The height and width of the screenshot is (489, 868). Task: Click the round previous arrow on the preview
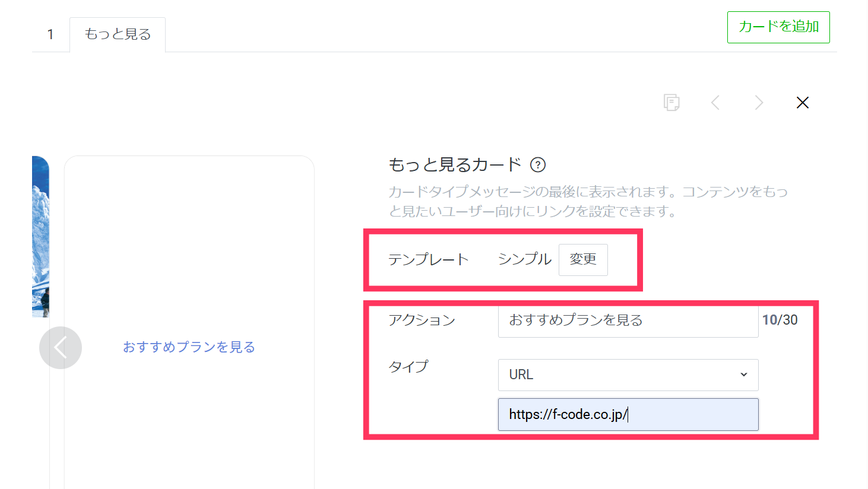tap(61, 348)
